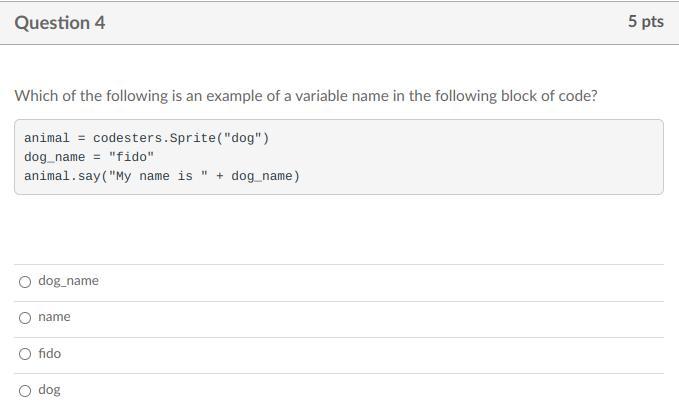679x420 pixels.
Task: Select the name radio button
Action: pyautogui.click(x=25, y=318)
